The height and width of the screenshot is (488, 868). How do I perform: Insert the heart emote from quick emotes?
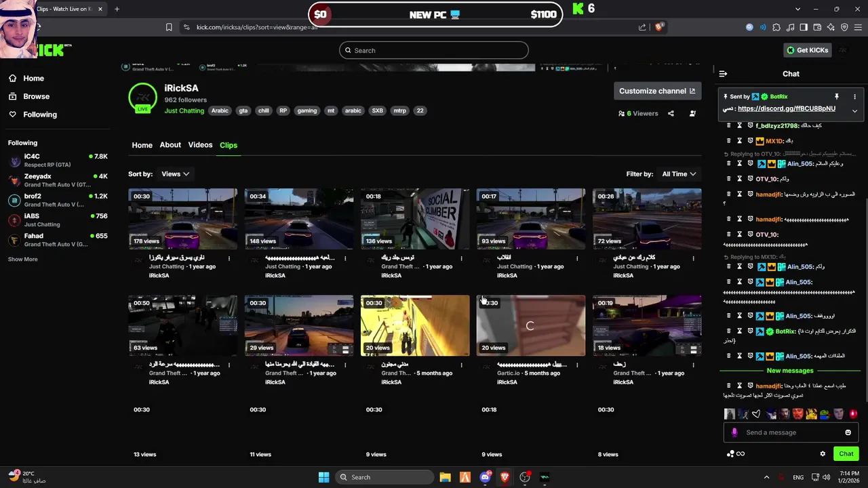(x=757, y=414)
